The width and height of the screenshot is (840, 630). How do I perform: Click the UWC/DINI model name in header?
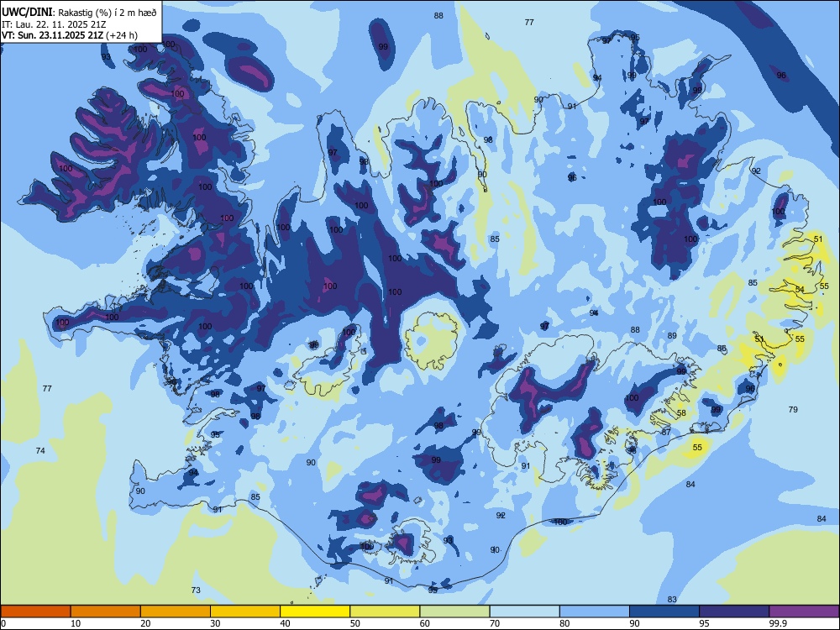click(x=27, y=12)
